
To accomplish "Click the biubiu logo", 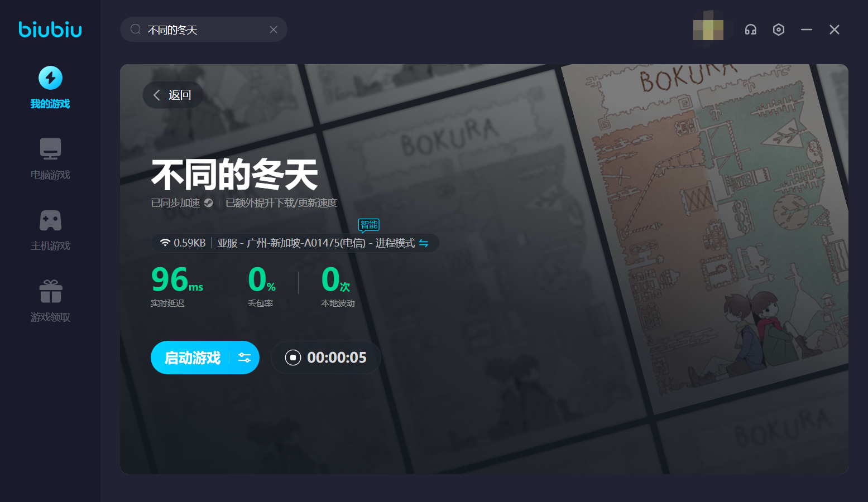I will point(50,29).
